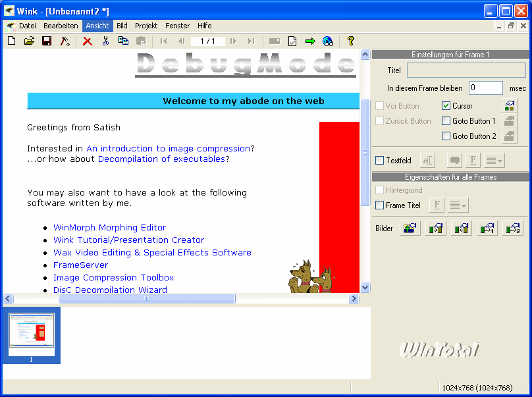
Task: Click the Zurück Button checkbox
Action: tap(380, 120)
